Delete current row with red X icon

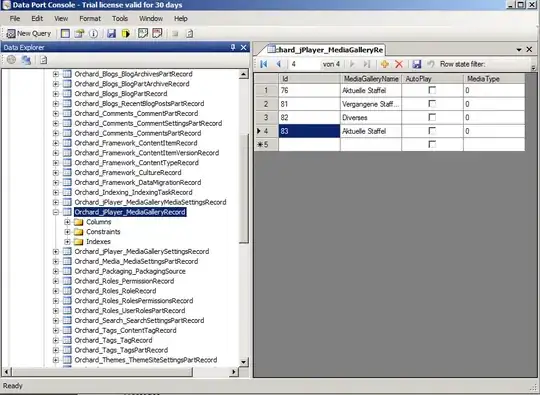pos(399,64)
